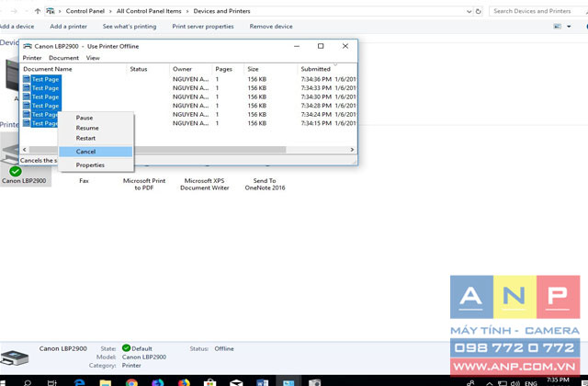588x386 pixels.
Task: Open Edge from the taskbar
Action: (x=79, y=382)
